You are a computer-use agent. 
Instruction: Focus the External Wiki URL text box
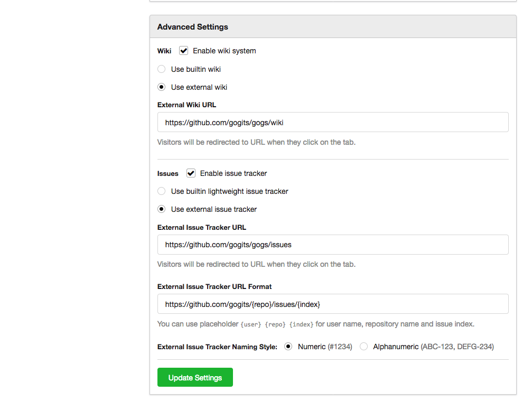333,123
